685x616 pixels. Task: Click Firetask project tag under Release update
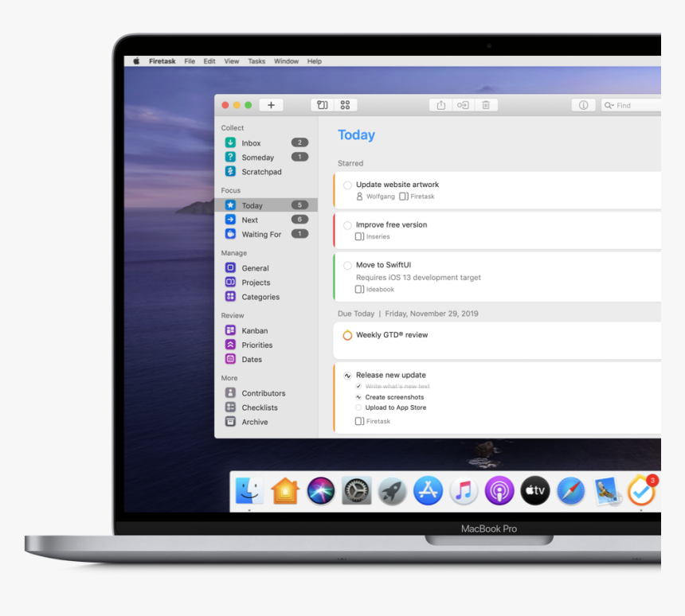[373, 421]
